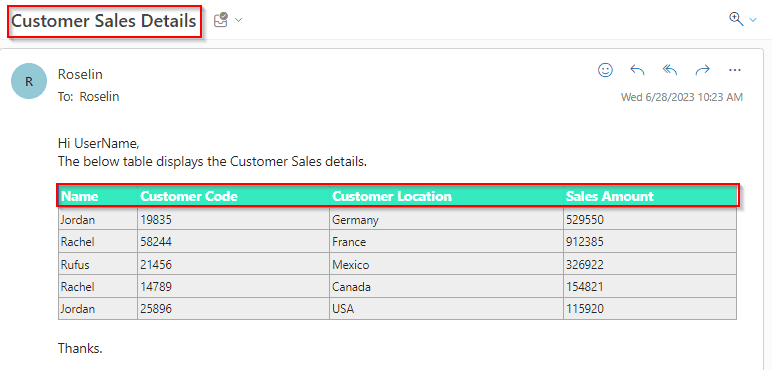The image size is (772, 370).
Task: Open the more actions ellipsis menu
Action: pos(735,70)
